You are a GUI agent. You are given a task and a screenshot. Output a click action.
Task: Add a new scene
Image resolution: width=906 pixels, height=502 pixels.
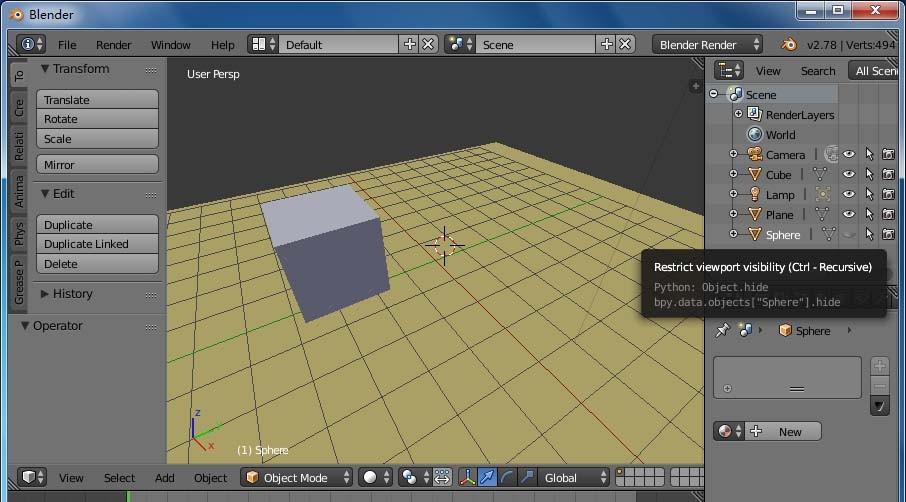coord(607,44)
